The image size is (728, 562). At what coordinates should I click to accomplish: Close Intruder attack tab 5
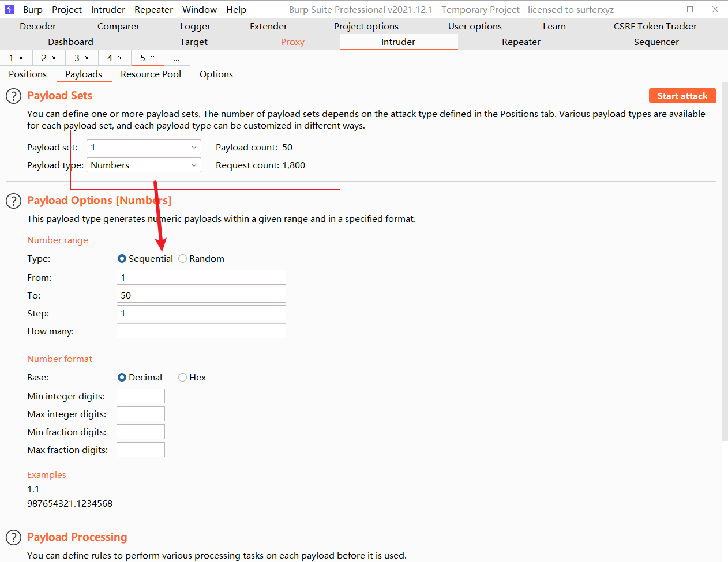click(153, 58)
